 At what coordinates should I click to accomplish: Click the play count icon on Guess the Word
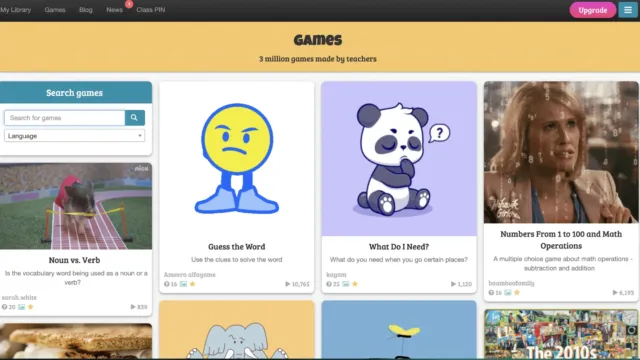pyautogui.click(x=287, y=284)
